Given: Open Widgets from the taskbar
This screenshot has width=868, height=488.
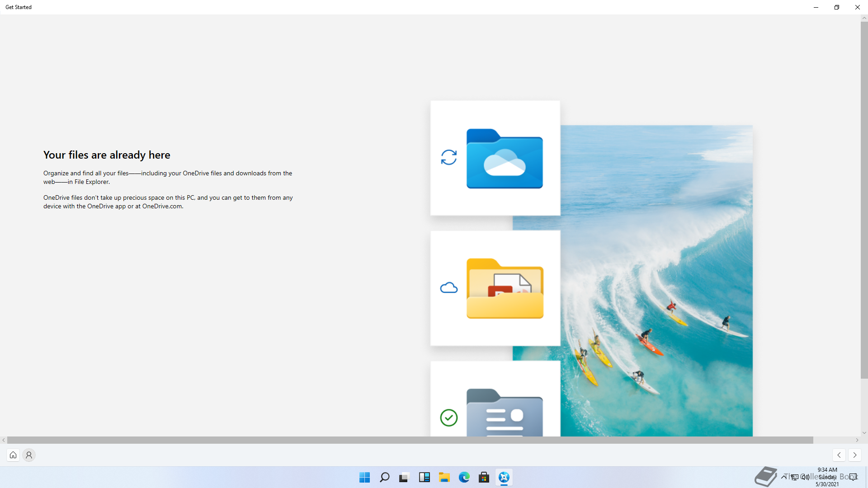Looking at the screenshot, I should tap(424, 477).
